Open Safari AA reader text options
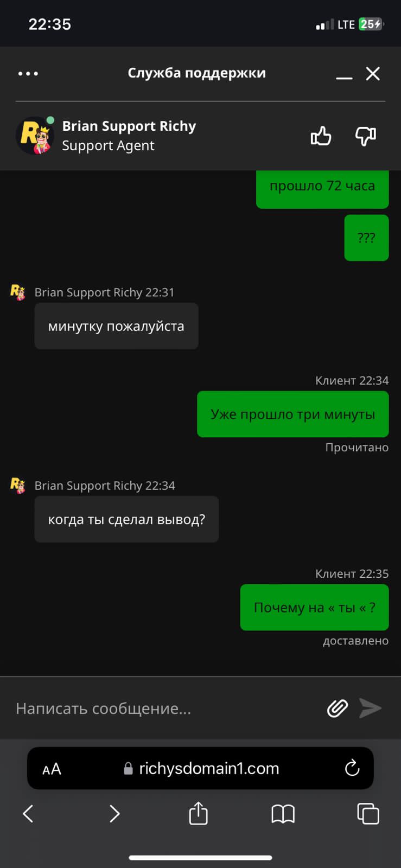This screenshot has height=868, width=401. click(52, 769)
